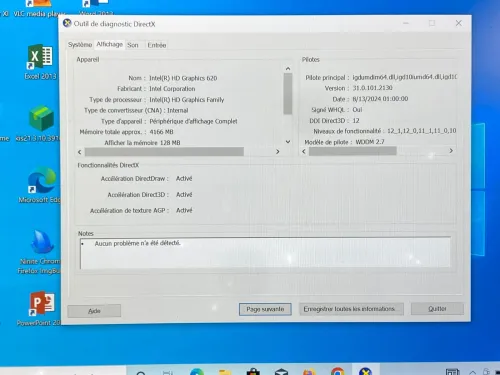
Task: Click the 'Signé WHQL : Oui' line
Action: (337, 110)
